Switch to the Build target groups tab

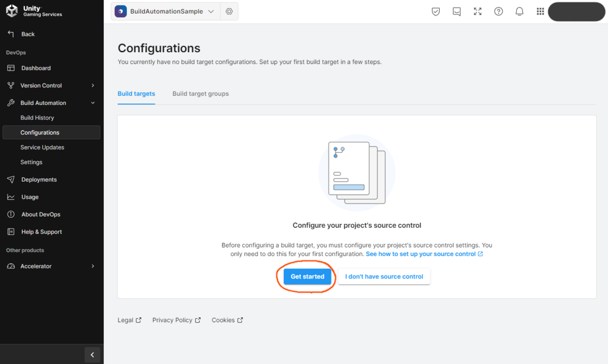tap(200, 94)
